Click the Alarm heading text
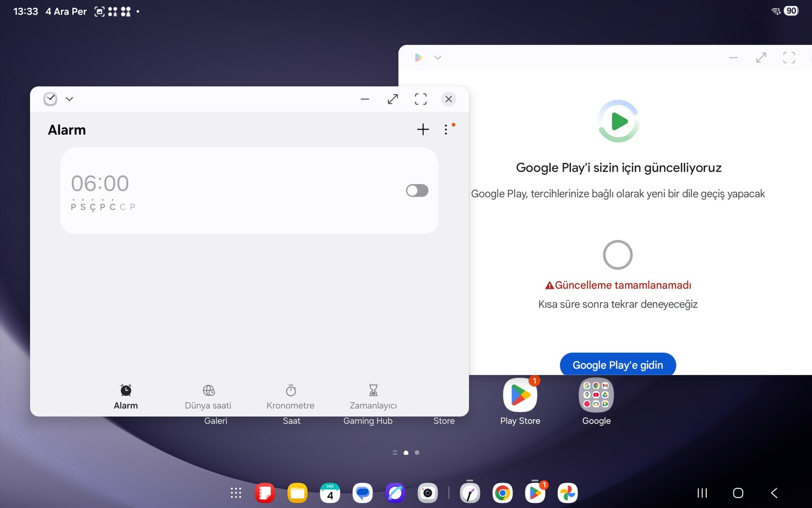 67,130
